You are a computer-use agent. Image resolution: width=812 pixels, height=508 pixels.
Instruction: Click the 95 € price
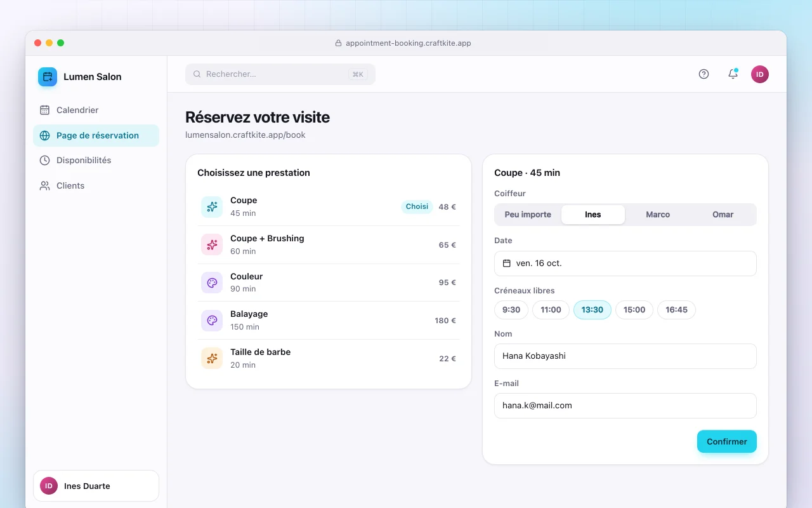point(447,283)
